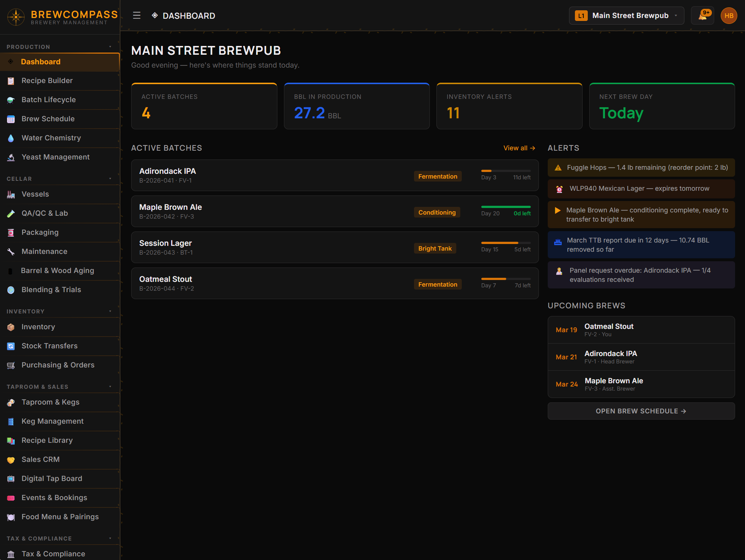Select Dashboard in the sidebar
Image resolution: width=745 pixels, height=560 pixels.
(x=60, y=62)
